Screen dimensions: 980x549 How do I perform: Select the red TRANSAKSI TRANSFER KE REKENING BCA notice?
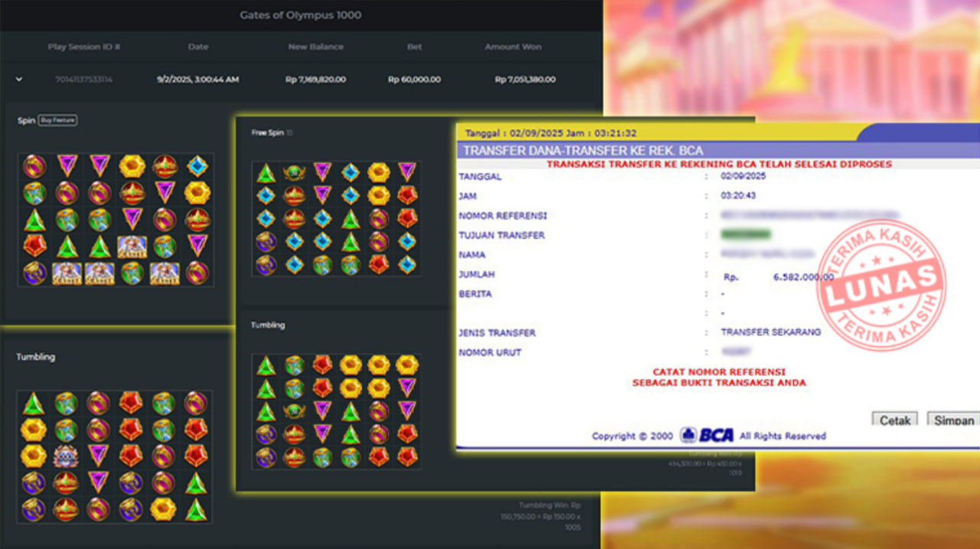[x=719, y=164]
